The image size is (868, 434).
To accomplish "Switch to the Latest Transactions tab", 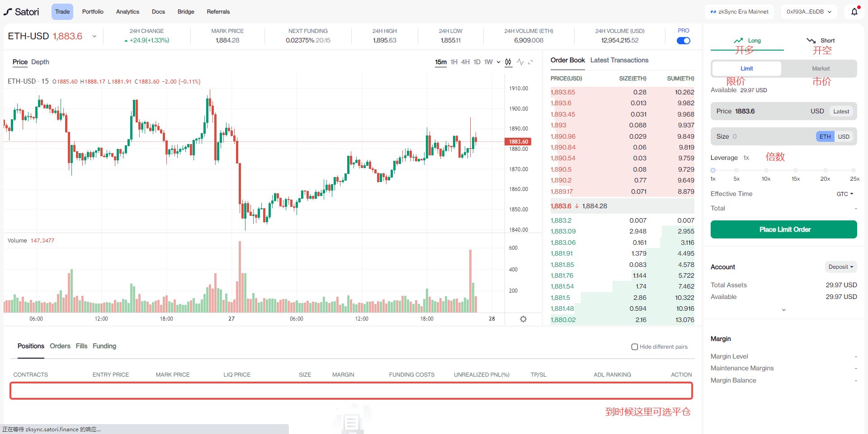I will (x=619, y=60).
